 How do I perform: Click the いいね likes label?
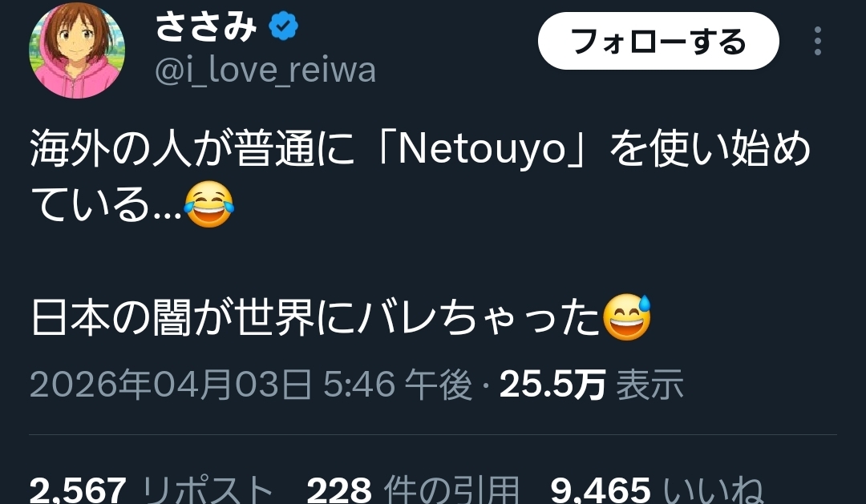(713, 490)
